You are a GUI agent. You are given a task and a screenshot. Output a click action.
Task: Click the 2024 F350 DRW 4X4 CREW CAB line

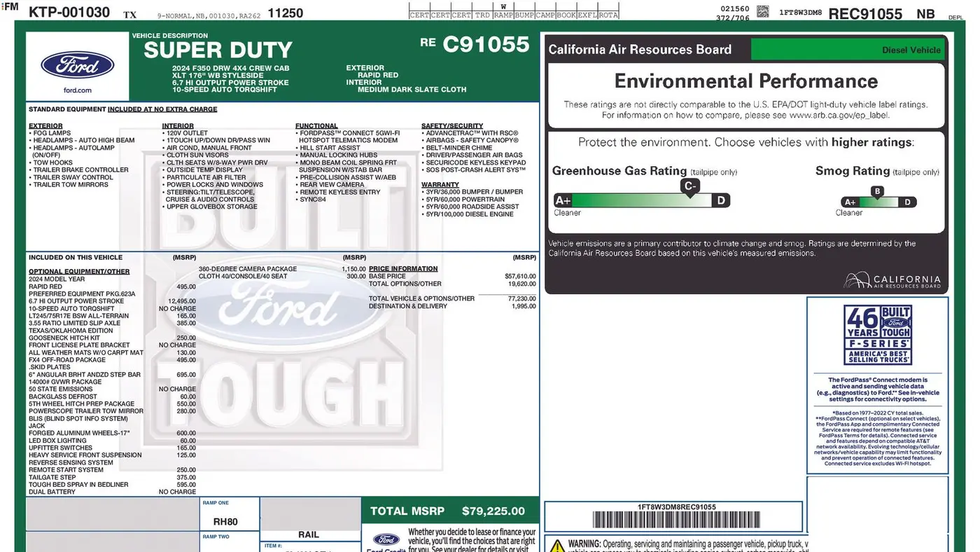point(231,68)
